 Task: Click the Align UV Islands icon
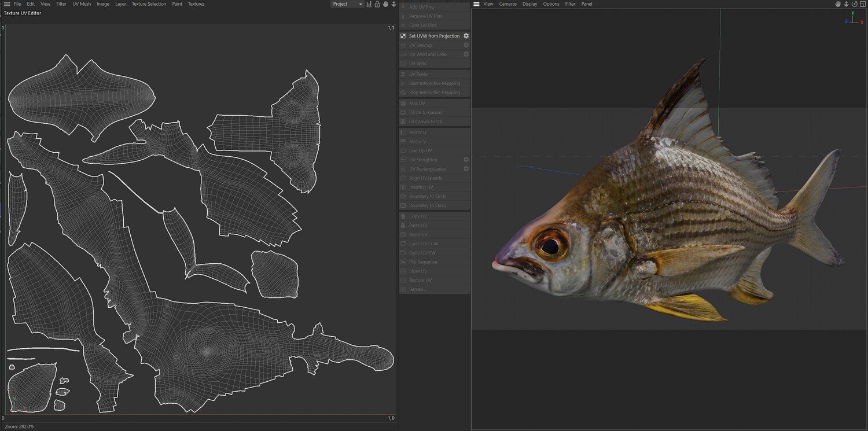pos(403,178)
